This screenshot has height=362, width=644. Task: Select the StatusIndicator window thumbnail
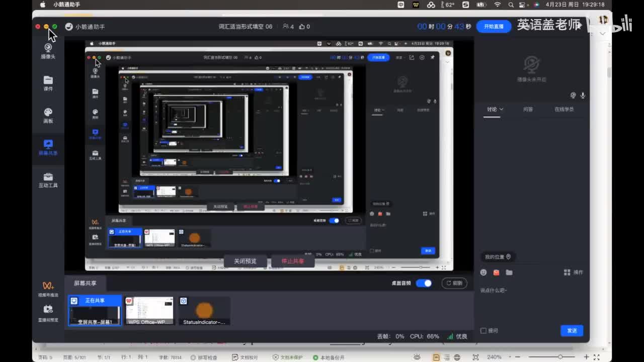[204, 311]
